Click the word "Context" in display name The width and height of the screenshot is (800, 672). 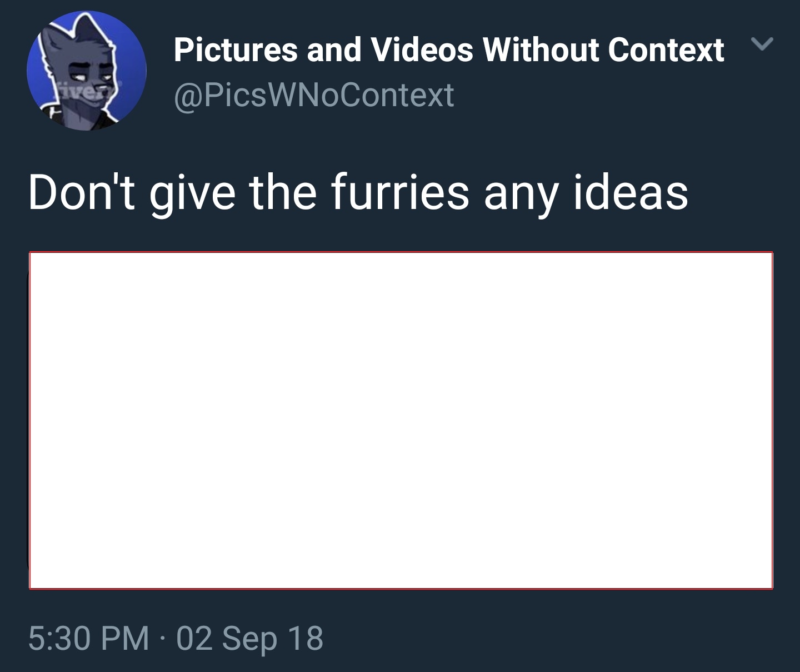[x=666, y=49]
